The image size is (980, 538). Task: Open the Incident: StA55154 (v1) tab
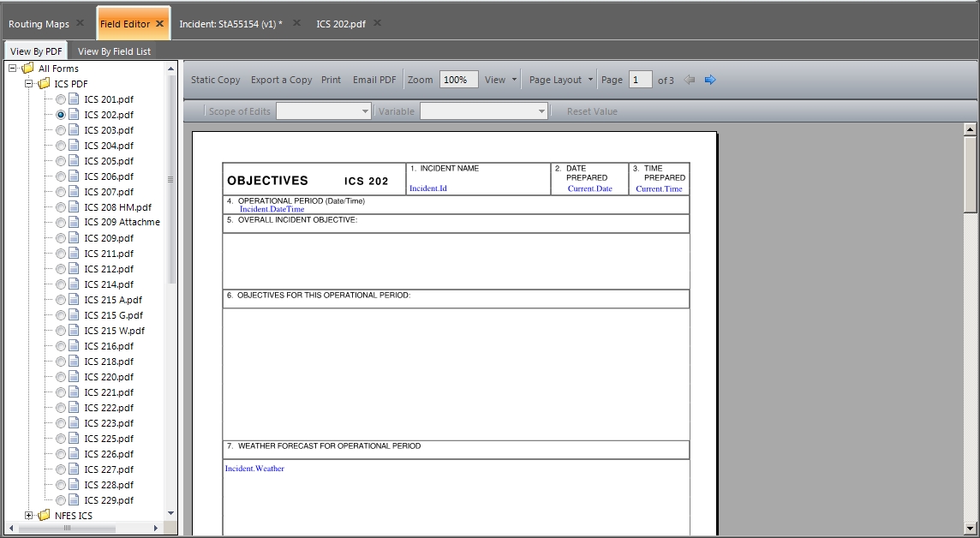(230, 24)
